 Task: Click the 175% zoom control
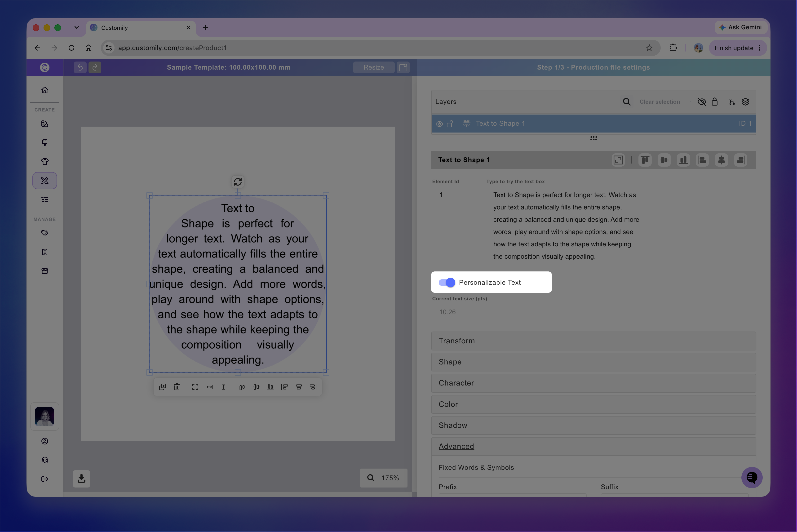pos(384,478)
